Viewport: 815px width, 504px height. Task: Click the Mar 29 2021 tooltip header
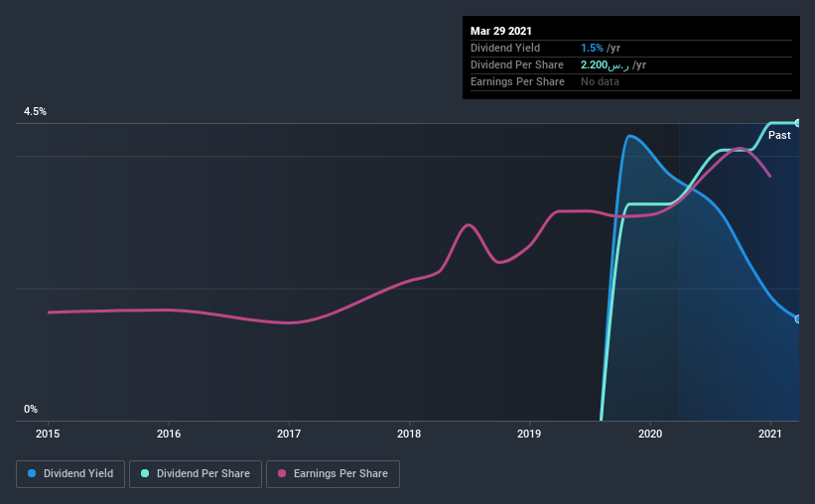(x=501, y=31)
